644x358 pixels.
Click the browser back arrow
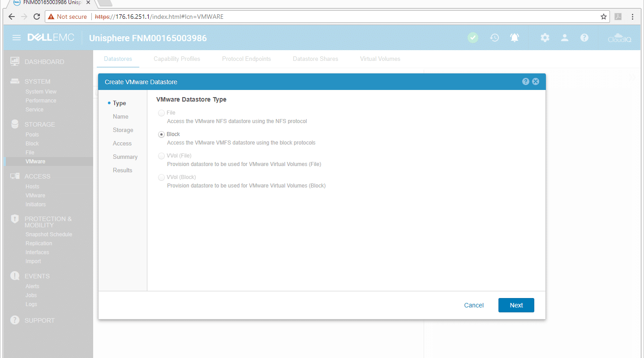(x=12, y=17)
